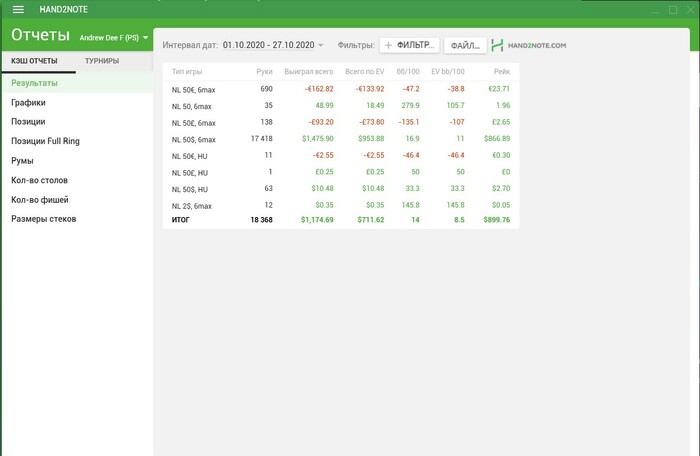Click the 690 hands cell
This screenshot has width=700, height=456.
click(x=267, y=89)
